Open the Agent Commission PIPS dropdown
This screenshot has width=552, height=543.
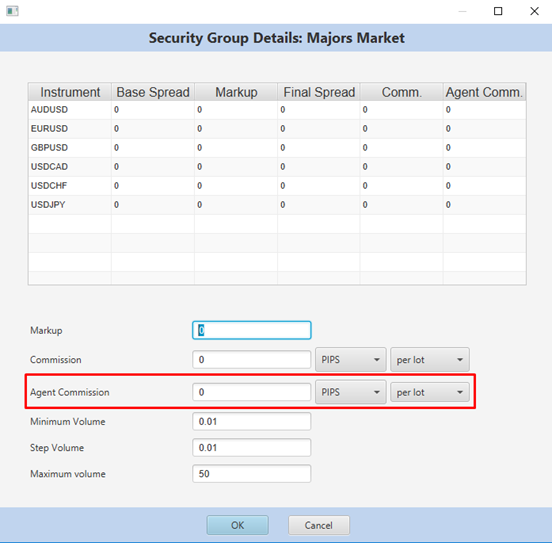351,392
